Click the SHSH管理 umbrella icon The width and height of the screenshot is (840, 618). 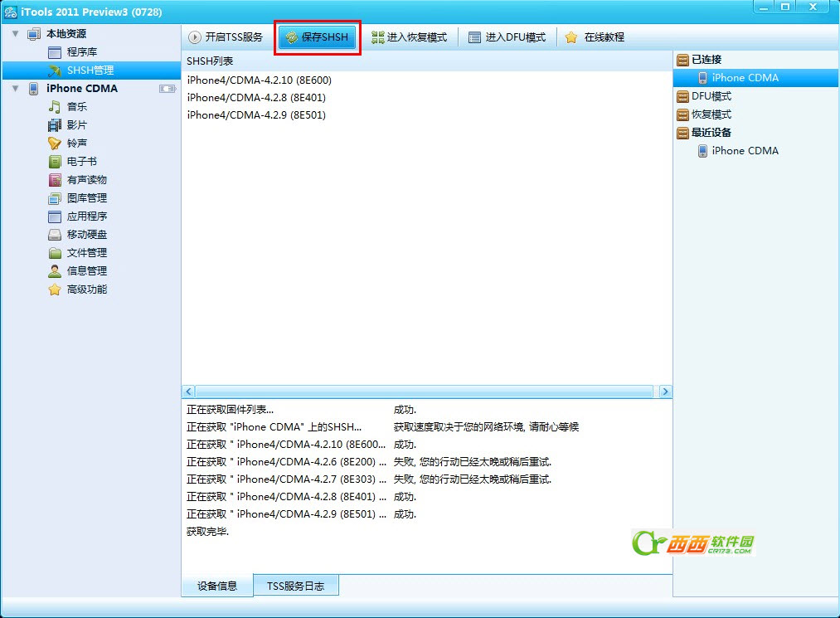click(x=55, y=71)
